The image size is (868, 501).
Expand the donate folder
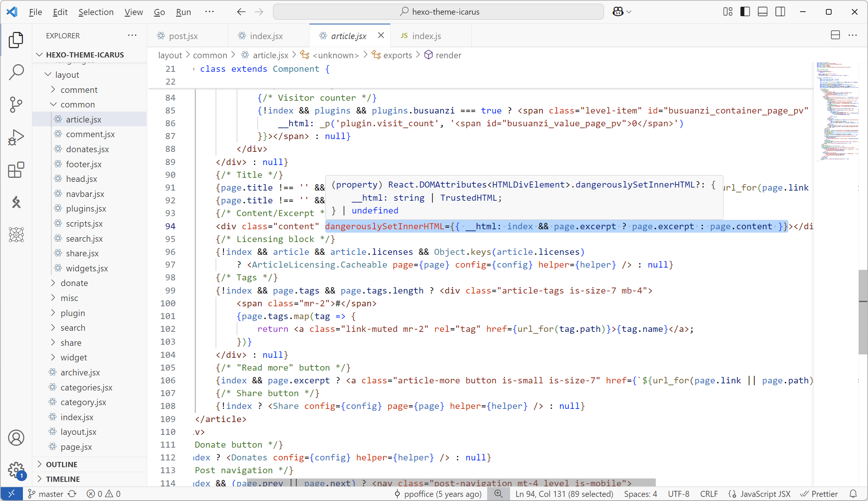tap(74, 283)
